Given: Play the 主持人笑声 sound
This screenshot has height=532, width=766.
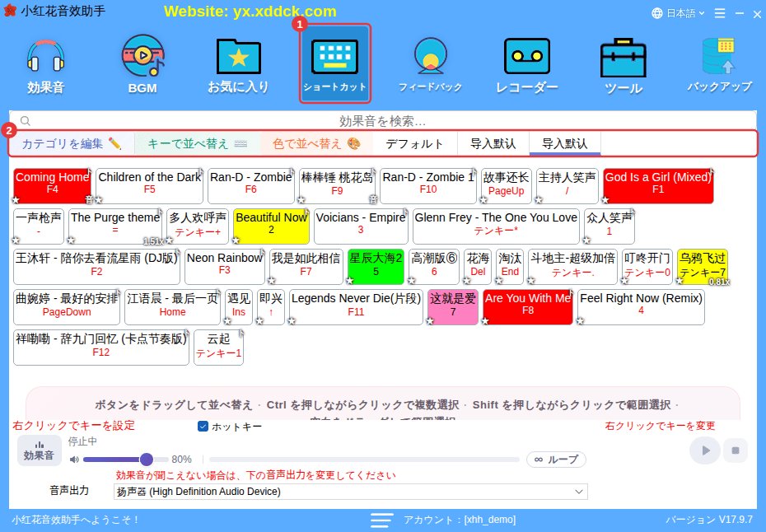Looking at the screenshot, I should pyautogui.click(x=567, y=185).
